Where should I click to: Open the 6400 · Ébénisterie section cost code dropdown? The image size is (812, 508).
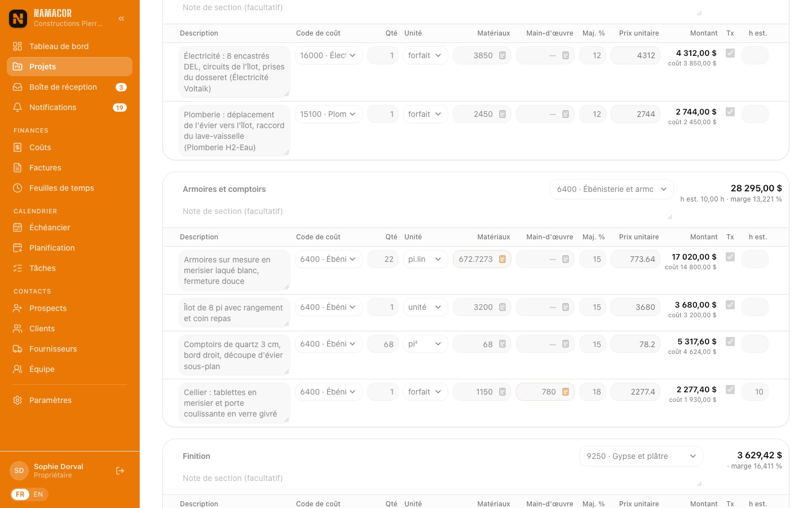612,189
